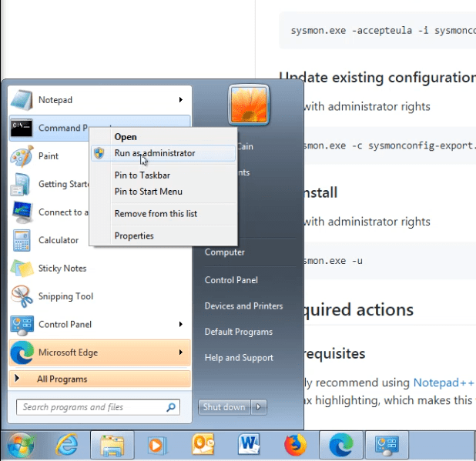Viewport: 476px width, 461px height.
Task: Open the Notepad++ link on the page
Action: (444, 382)
